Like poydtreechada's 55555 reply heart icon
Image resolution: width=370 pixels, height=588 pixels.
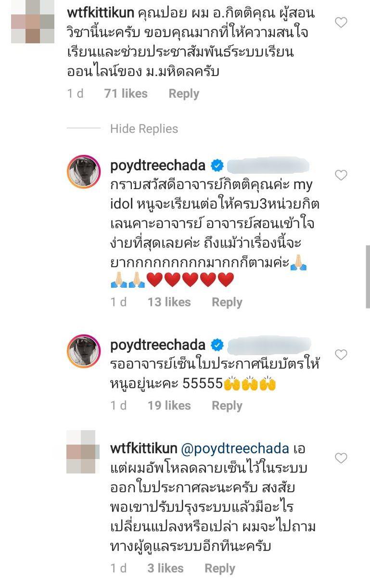coord(341,355)
